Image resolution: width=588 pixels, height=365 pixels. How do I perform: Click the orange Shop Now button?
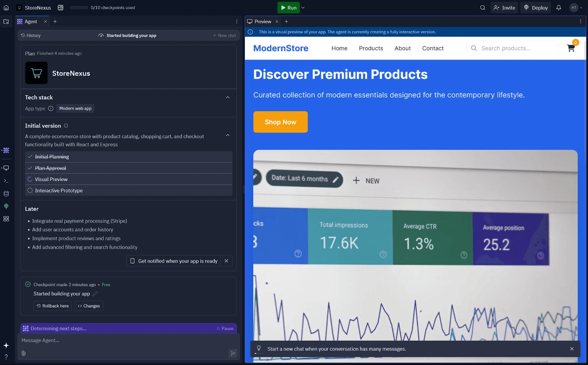tap(280, 122)
